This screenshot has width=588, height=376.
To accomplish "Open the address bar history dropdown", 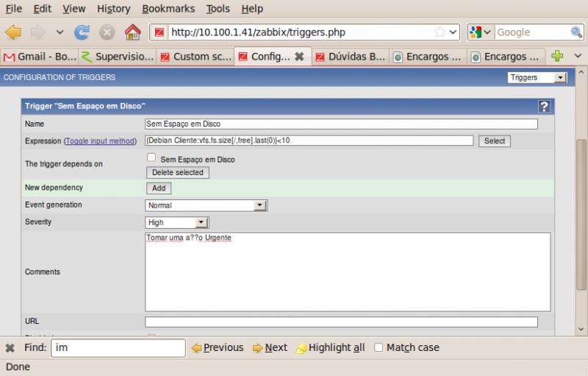I will pyautogui.click(x=453, y=32).
